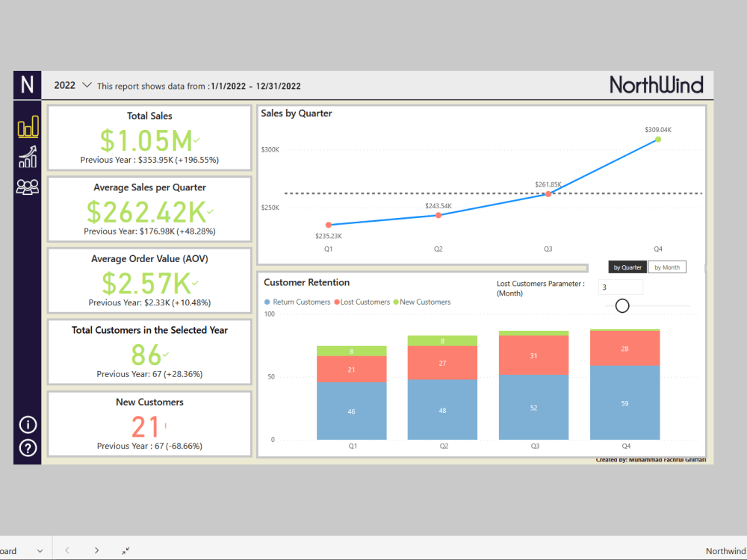Viewport: 747px width, 560px height.
Task: Click the forward page arrow in bottom bar
Action: click(97, 550)
